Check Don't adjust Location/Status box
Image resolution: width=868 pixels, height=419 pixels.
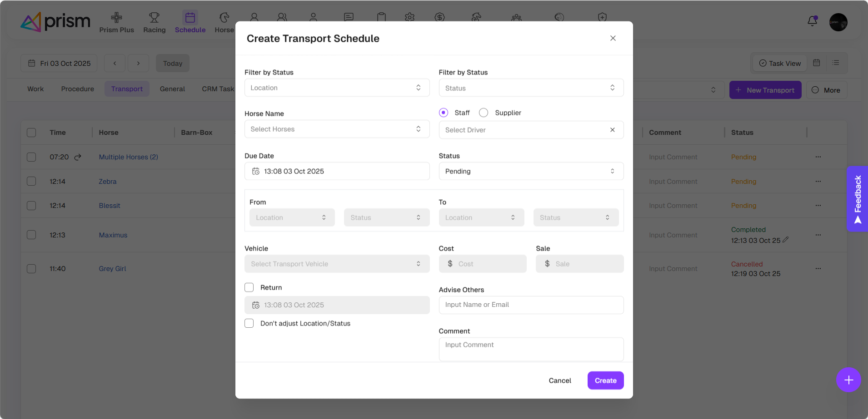coord(249,323)
